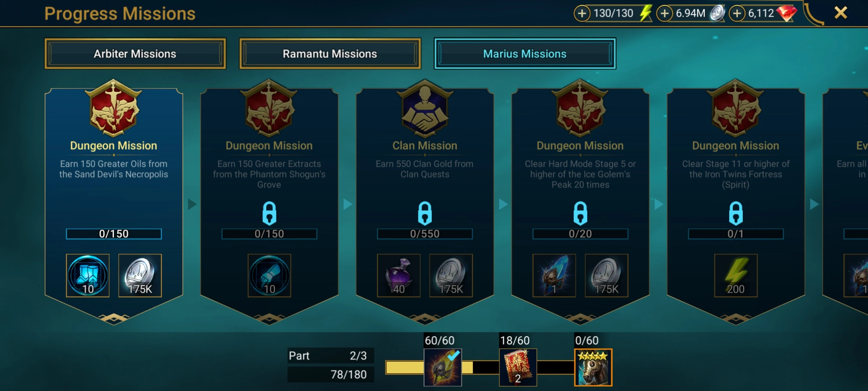Add silver via plus next to 6.94M
Viewport: 868px width, 391px height.
tap(664, 14)
